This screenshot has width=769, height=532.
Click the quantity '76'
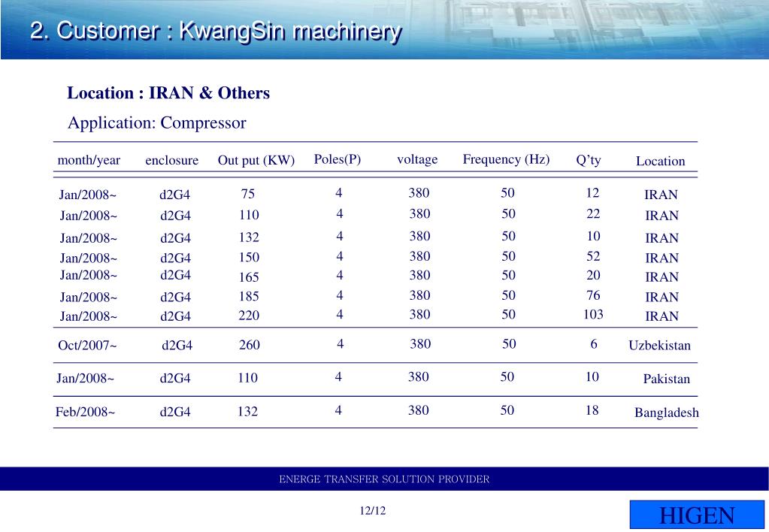pyautogui.click(x=593, y=295)
